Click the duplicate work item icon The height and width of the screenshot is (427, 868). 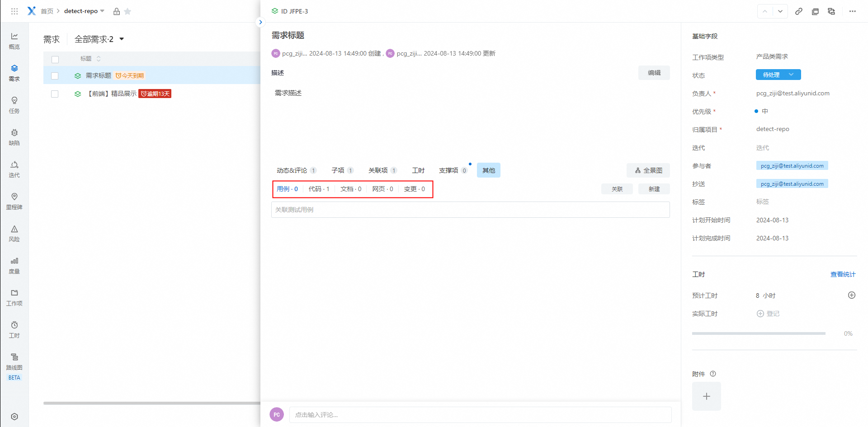pos(815,11)
